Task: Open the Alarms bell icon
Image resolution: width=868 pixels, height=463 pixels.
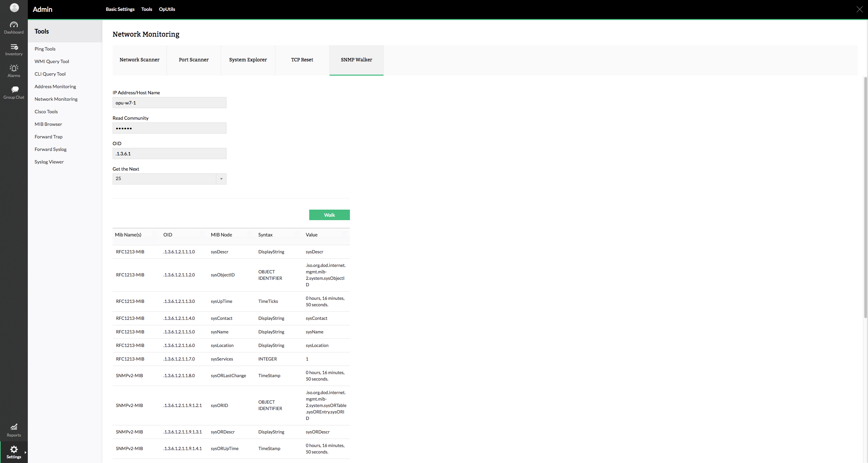Action: 14,68
